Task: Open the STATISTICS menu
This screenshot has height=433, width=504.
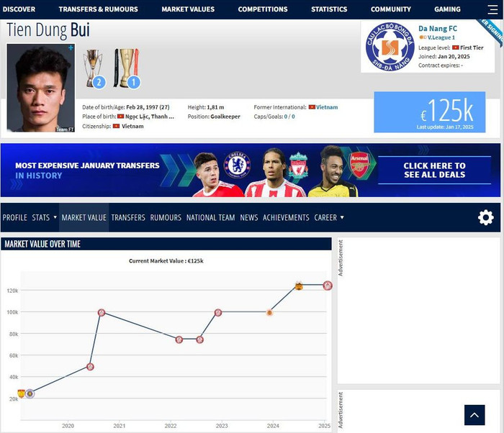Action: pos(329,9)
